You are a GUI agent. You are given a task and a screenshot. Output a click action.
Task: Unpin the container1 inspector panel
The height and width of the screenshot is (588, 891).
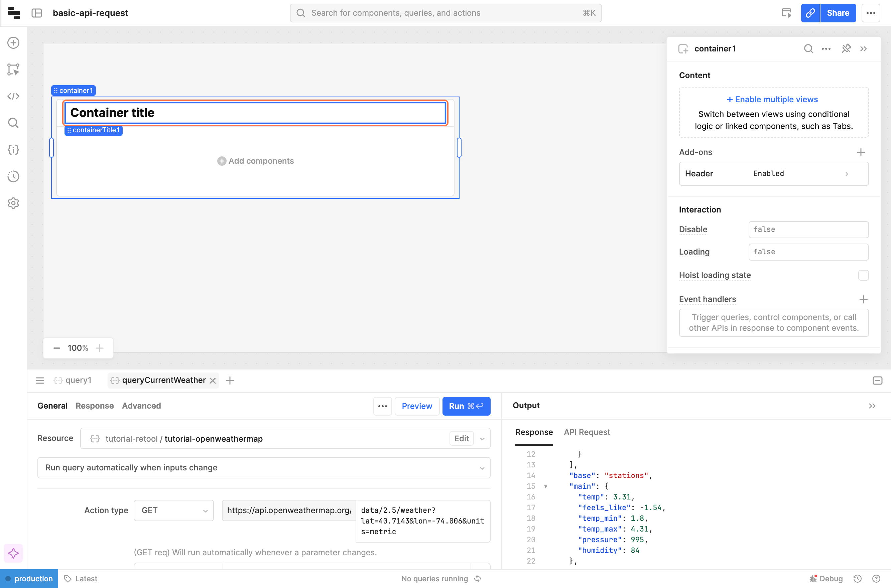[x=846, y=49]
